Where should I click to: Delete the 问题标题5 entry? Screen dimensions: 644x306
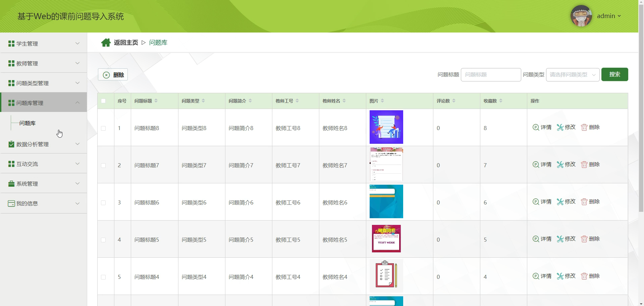[590, 239]
